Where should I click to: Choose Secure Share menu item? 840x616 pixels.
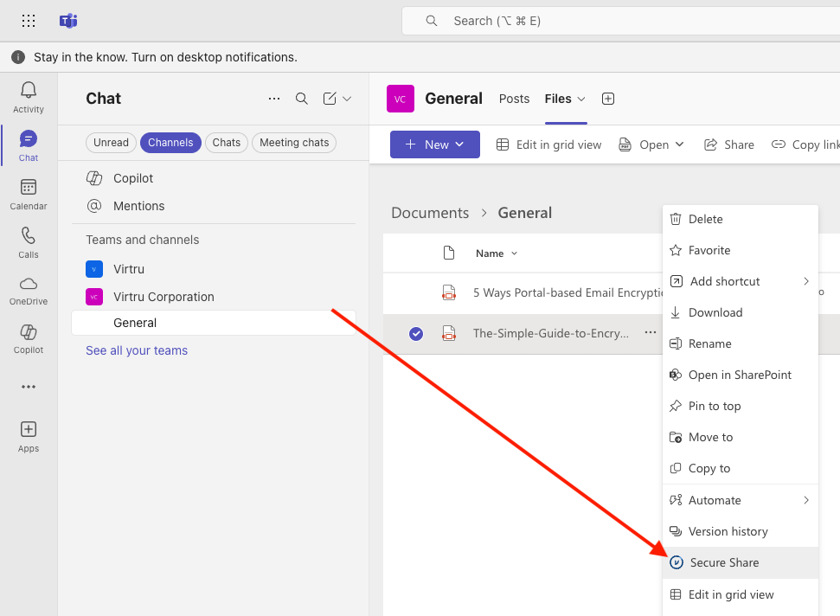click(741, 562)
